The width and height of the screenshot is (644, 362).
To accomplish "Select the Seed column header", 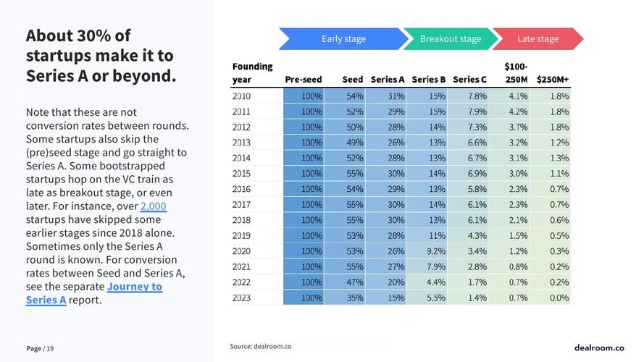I will click(x=352, y=80).
